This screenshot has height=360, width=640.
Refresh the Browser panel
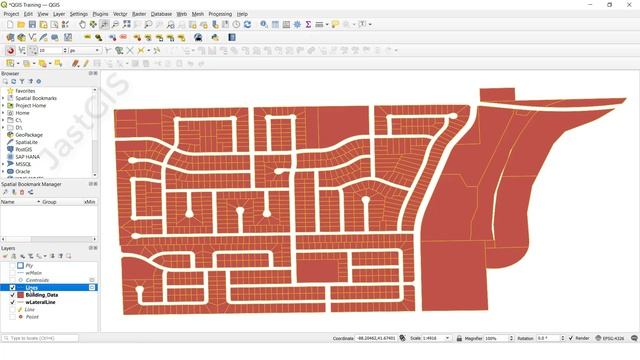pos(13,82)
